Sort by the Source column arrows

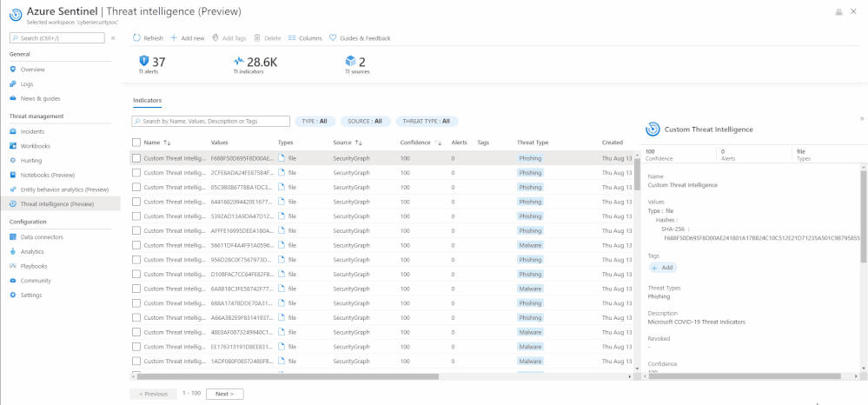pyautogui.click(x=358, y=143)
